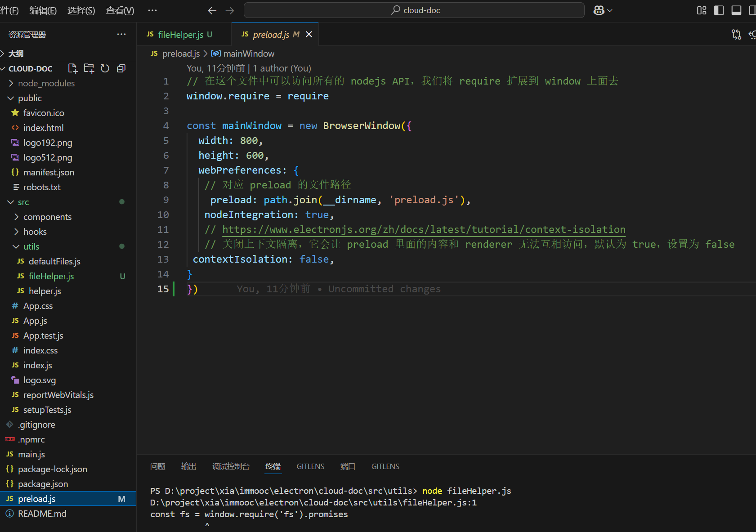Toggle bottom panel visibility
The height and width of the screenshot is (532, 756).
point(736,10)
